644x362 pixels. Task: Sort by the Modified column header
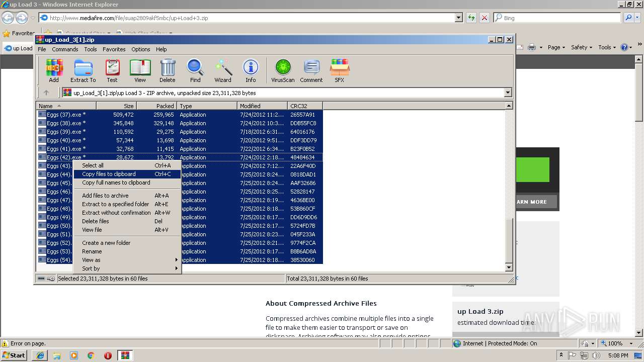coord(262,106)
